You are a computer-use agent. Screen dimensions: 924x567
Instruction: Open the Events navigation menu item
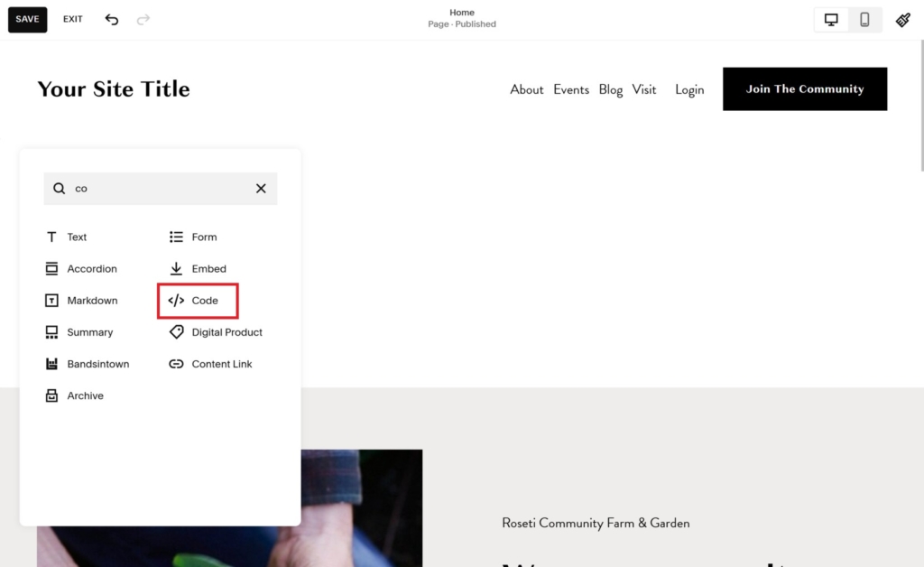pos(571,89)
